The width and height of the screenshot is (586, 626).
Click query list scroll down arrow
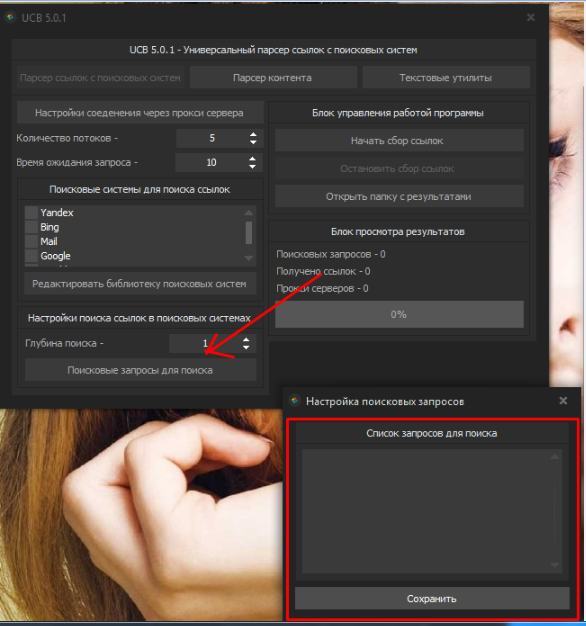click(555, 565)
